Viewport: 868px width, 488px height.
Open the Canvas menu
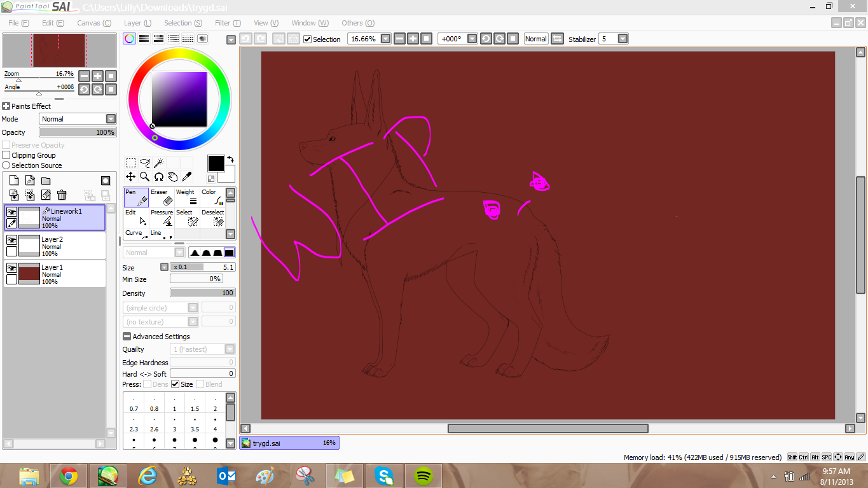point(94,23)
